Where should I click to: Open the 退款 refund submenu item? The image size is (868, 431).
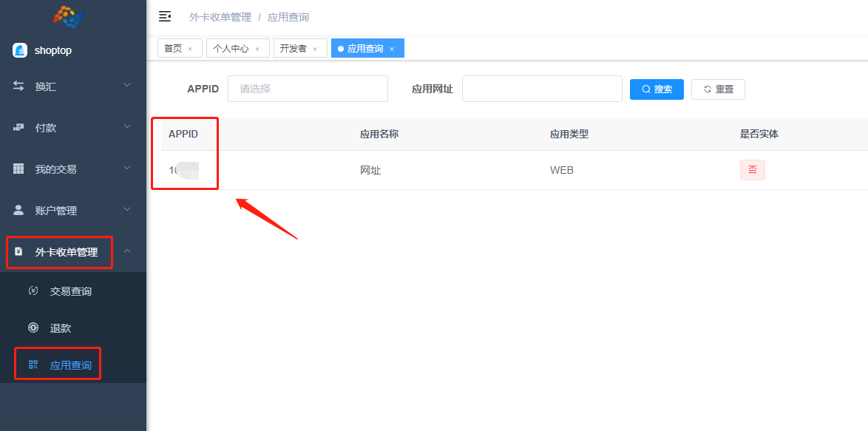tap(61, 328)
